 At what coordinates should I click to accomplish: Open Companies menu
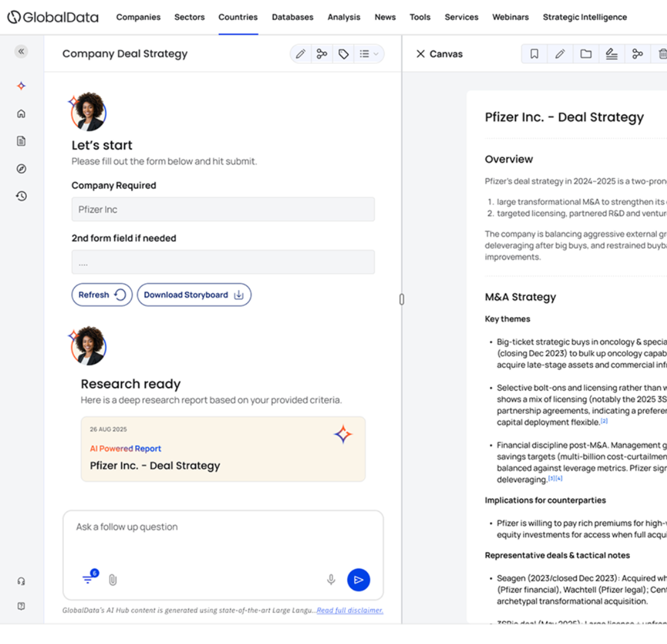pyautogui.click(x=138, y=17)
